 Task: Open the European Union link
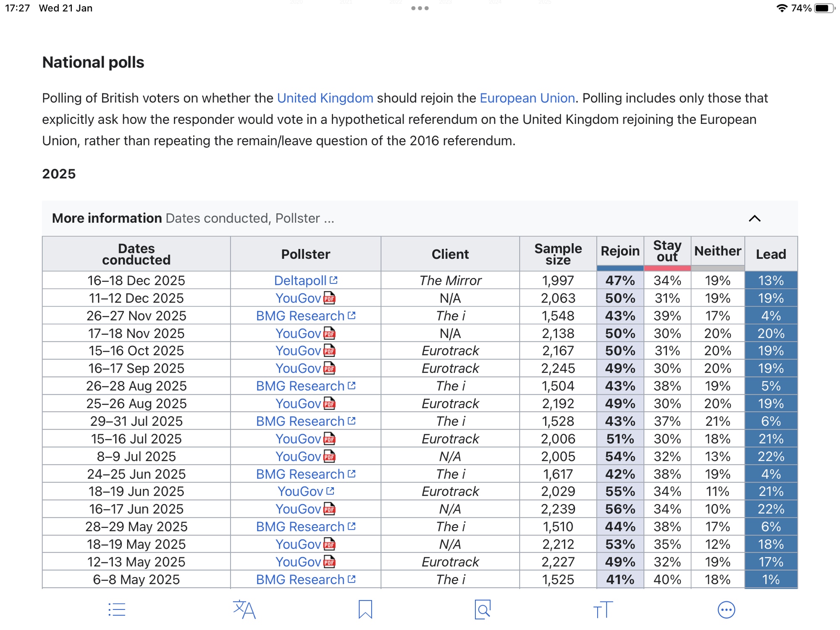[527, 98]
